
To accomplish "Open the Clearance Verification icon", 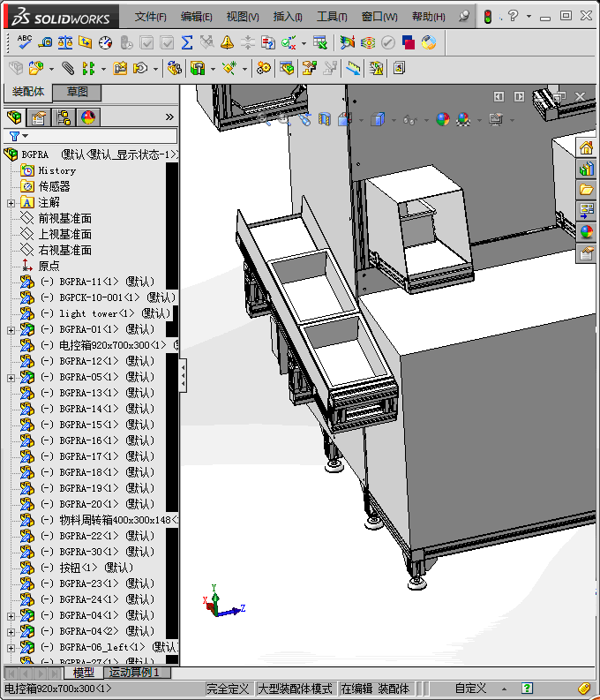I will tap(368, 42).
